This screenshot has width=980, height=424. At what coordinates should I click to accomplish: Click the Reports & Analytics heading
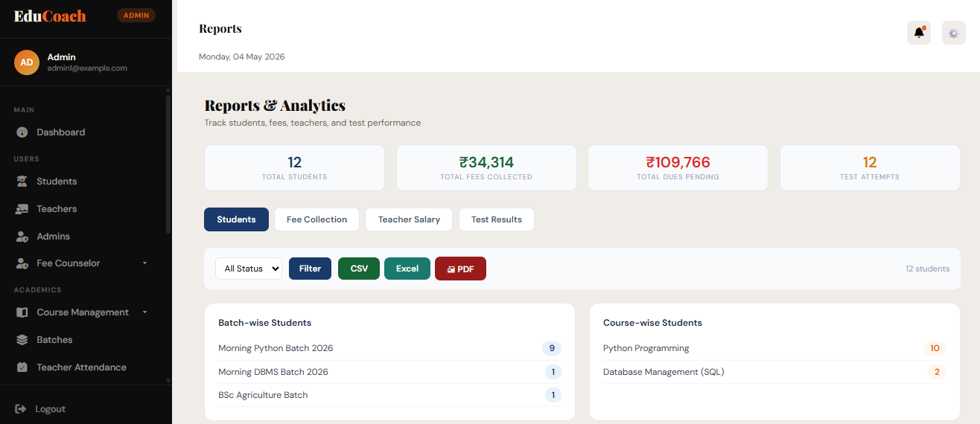(275, 106)
